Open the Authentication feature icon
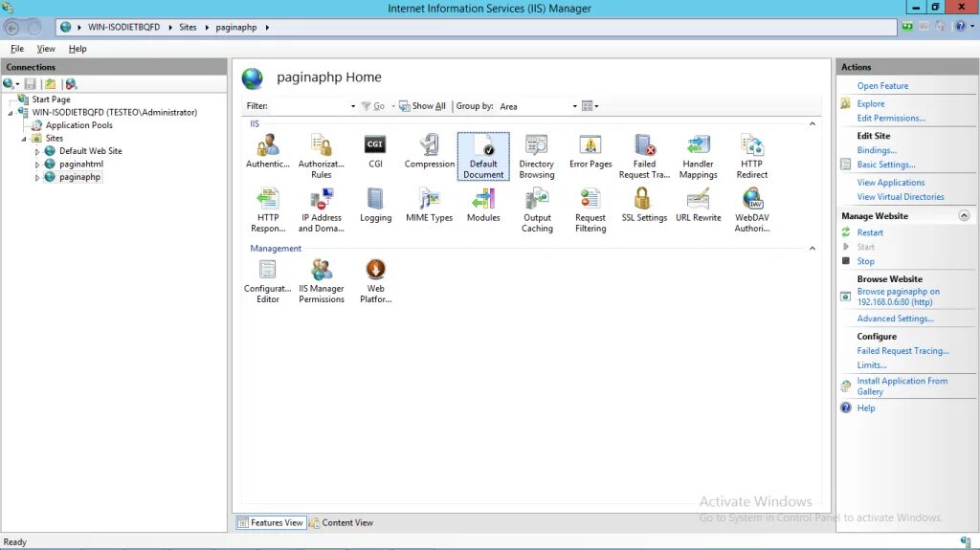Screen dimensions: 980x550 268,151
